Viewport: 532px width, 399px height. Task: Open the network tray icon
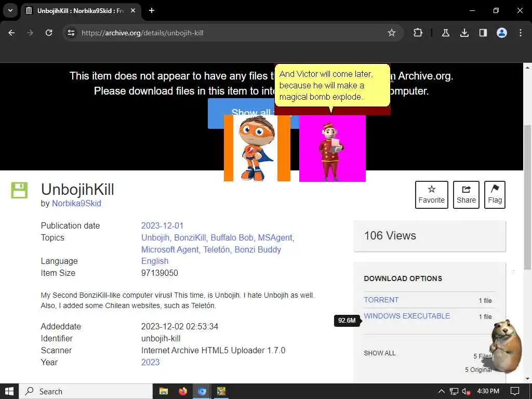(454, 391)
